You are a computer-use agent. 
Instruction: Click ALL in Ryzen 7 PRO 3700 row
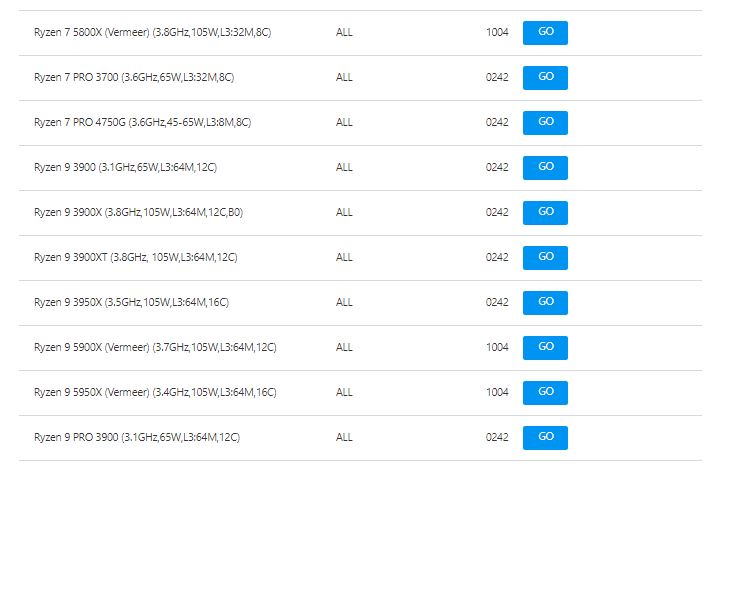point(344,77)
